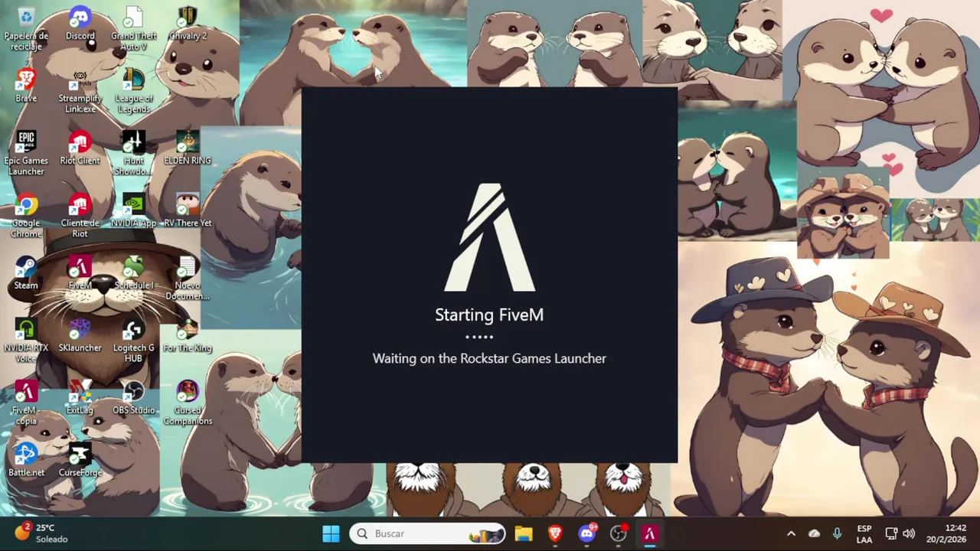Image resolution: width=980 pixels, height=551 pixels.
Task: Select the FiveM desktop icon
Action: click(80, 274)
